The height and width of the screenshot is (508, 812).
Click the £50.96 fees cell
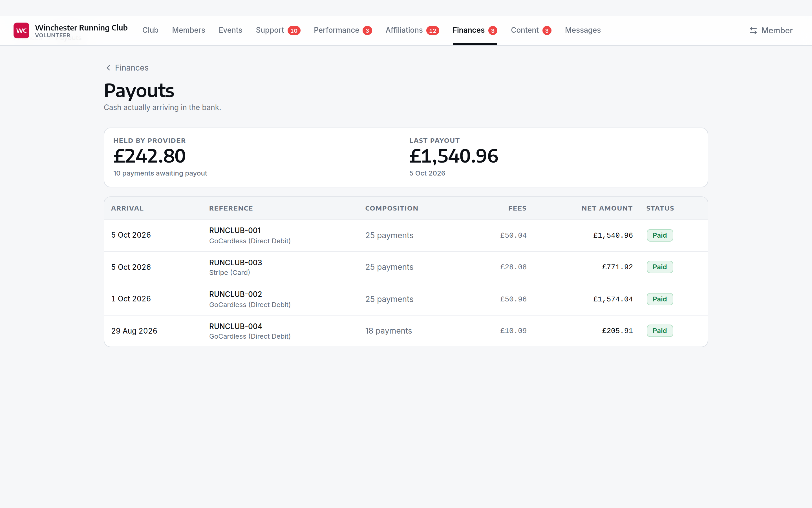pyautogui.click(x=513, y=299)
